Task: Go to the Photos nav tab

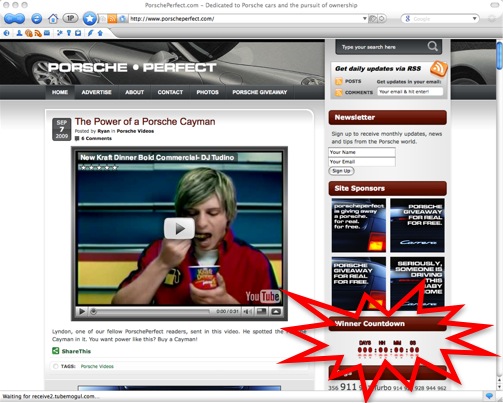Action: (x=207, y=92)
